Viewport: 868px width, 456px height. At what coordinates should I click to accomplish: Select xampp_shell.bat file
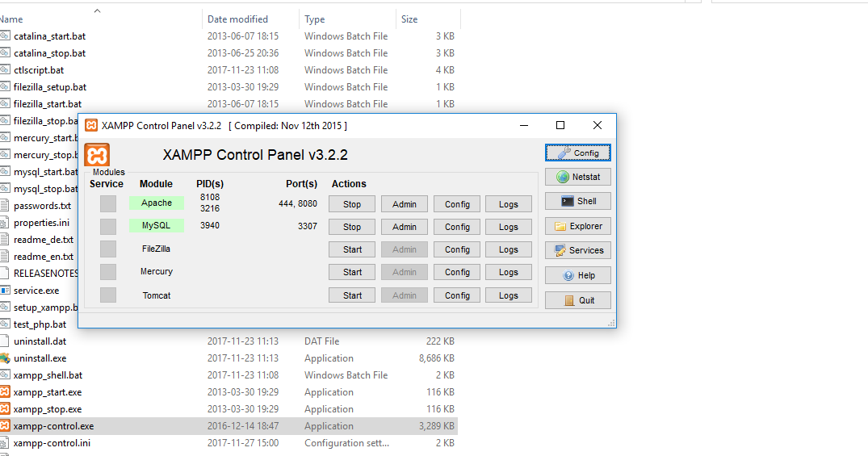[48, 375]
